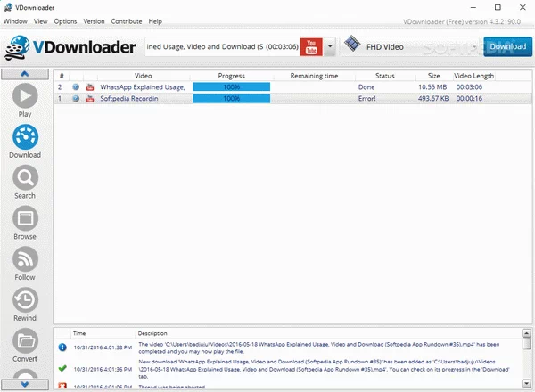
Task: Select 'WhatsApp Explained Usage,' video title
Action: tap(143, 87)
